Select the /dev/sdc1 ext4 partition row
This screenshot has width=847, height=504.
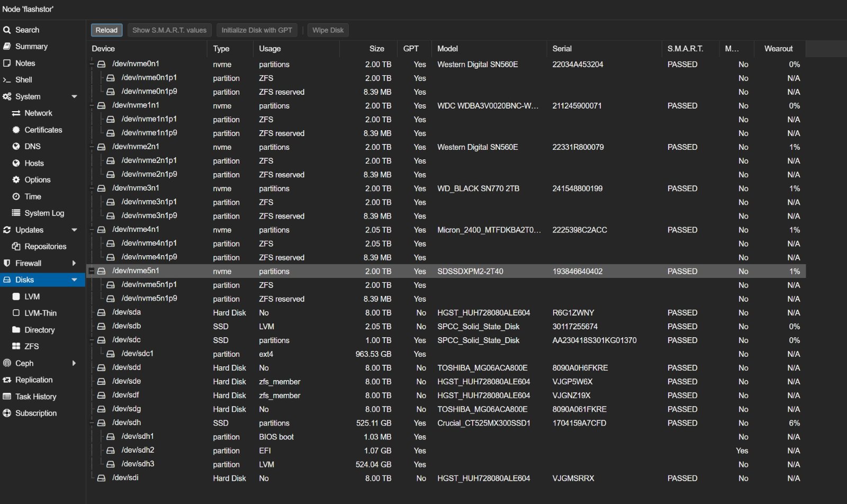[x=446, y=354]
